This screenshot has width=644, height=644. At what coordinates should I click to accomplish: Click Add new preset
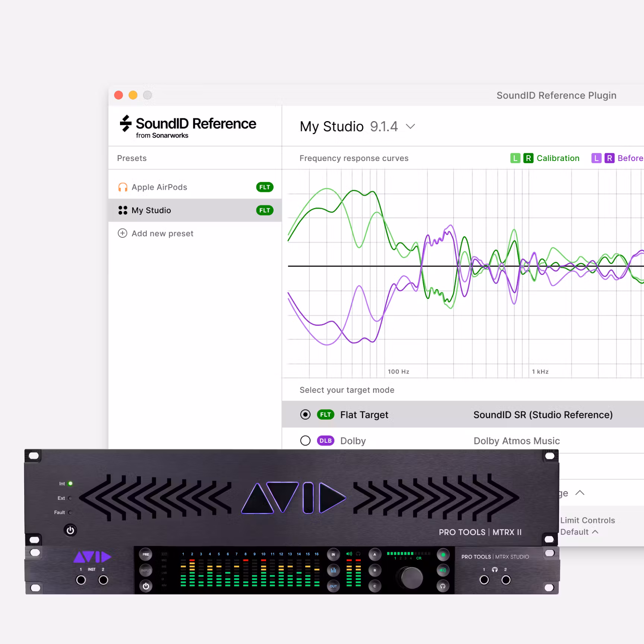[162, 233]
